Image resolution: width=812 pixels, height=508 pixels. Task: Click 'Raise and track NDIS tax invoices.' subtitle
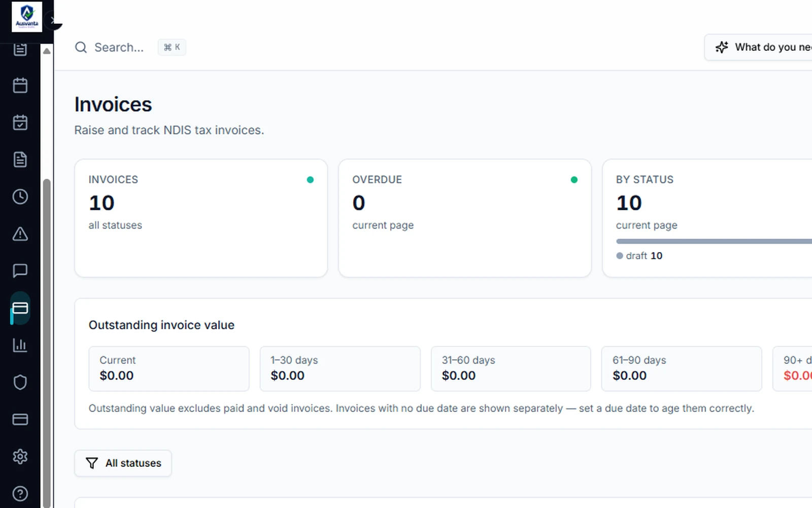tap(169, 130)
